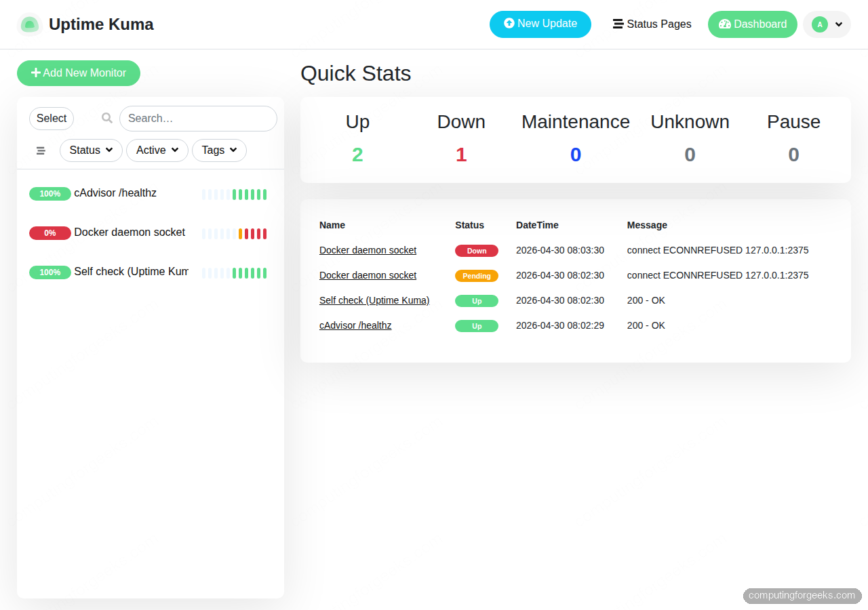Click the Docker daemon socket heartbeat bar
The image size is (868, 610).
coord(234,234)
